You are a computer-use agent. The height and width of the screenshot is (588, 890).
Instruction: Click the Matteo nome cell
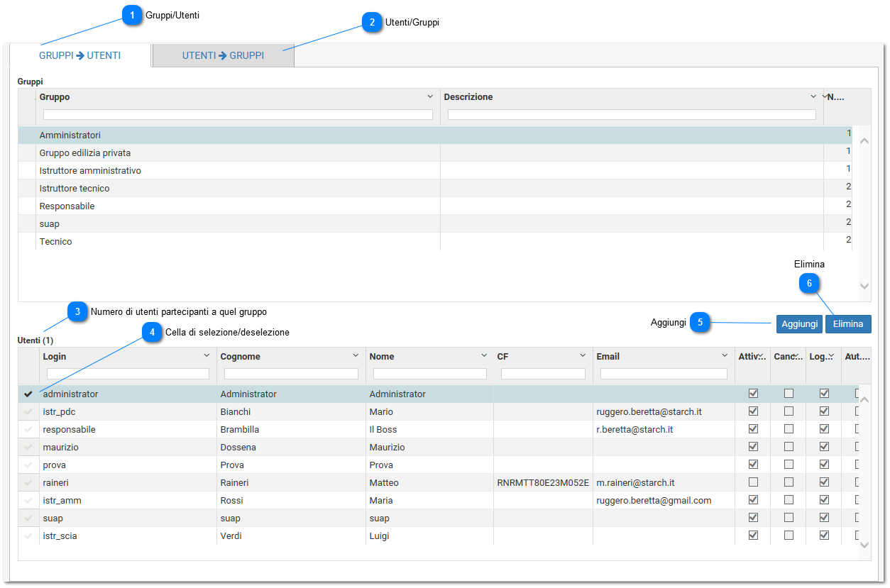(429, 482)
